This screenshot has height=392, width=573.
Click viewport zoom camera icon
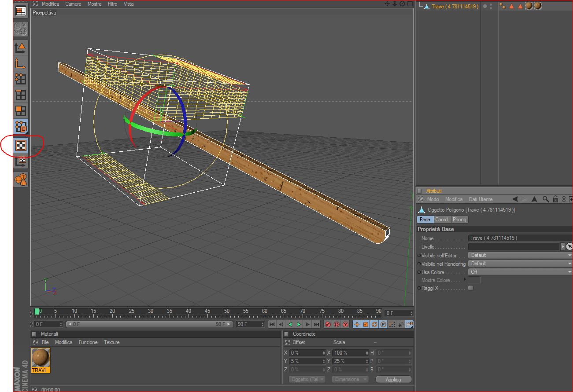click(395, 4)
